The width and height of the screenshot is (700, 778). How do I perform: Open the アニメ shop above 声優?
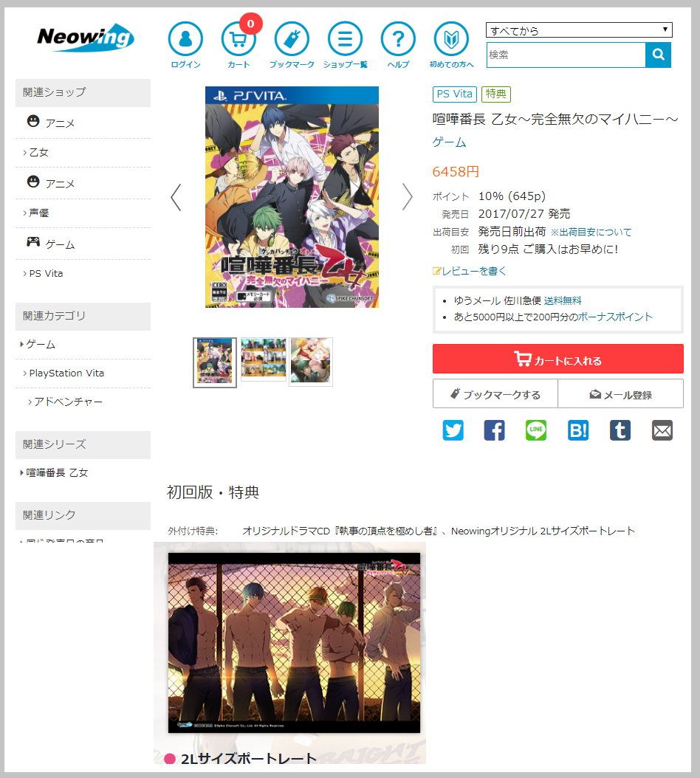pos(51,183)
